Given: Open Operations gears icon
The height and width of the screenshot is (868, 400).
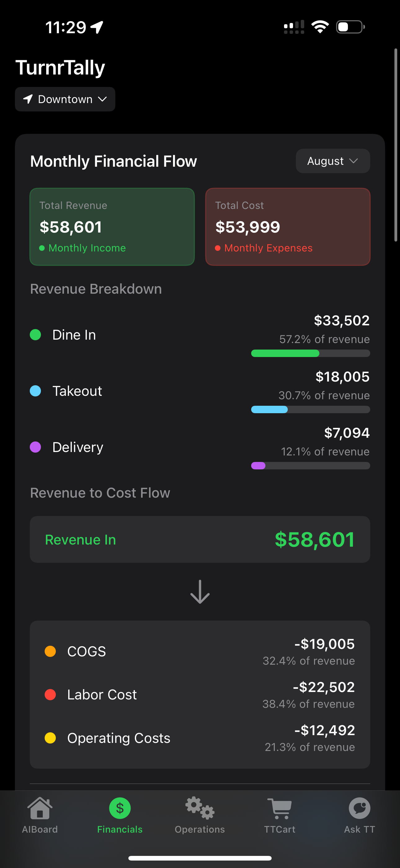Looking at the screenshot, I should click(x=200, y=809).
